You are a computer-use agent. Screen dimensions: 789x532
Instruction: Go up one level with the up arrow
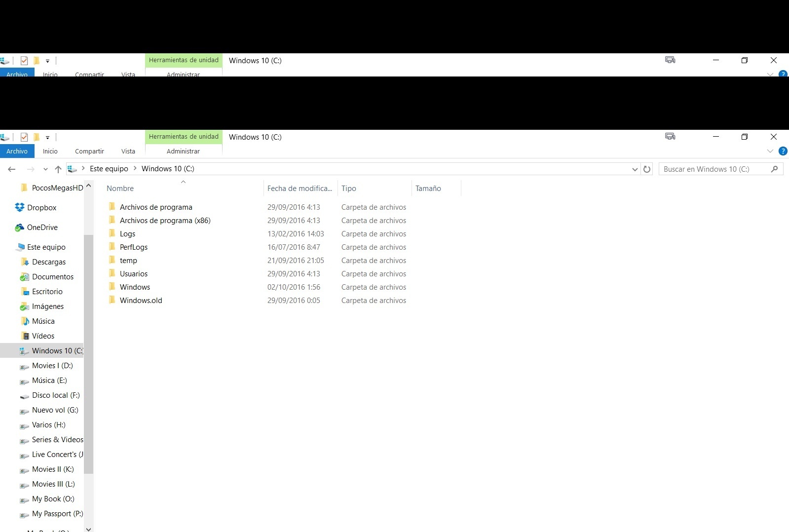click(x=58, y=169)
